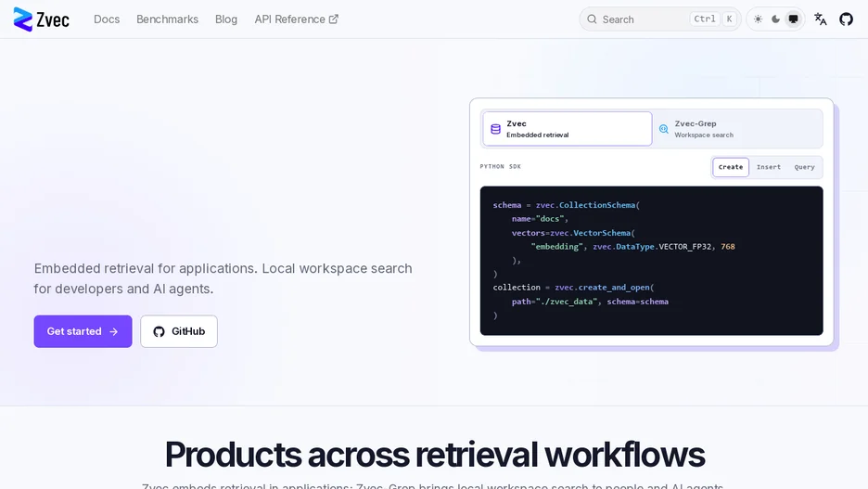This screenshot has width=868, height=489.
Task: Click the Zvec-Grep search icon
Action: (x=664, y=129)
